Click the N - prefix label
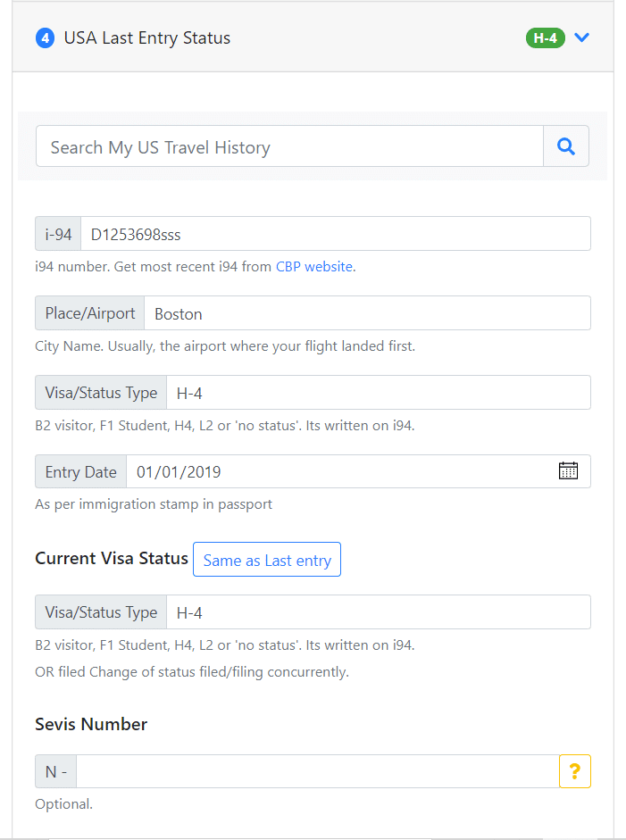Viewport: 626px width, 840px height. pyautogui.click(x=54, y=770)
